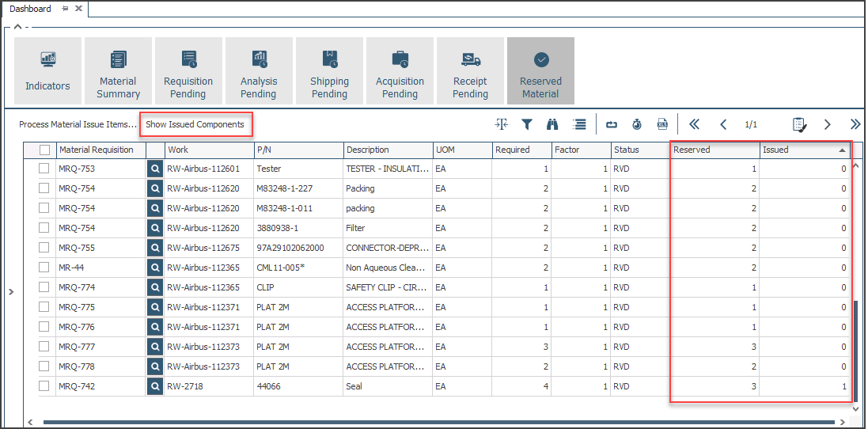Toggle the select-all header checkbox
The width and height of the screenshot is (868, 429).
point(45,150)
